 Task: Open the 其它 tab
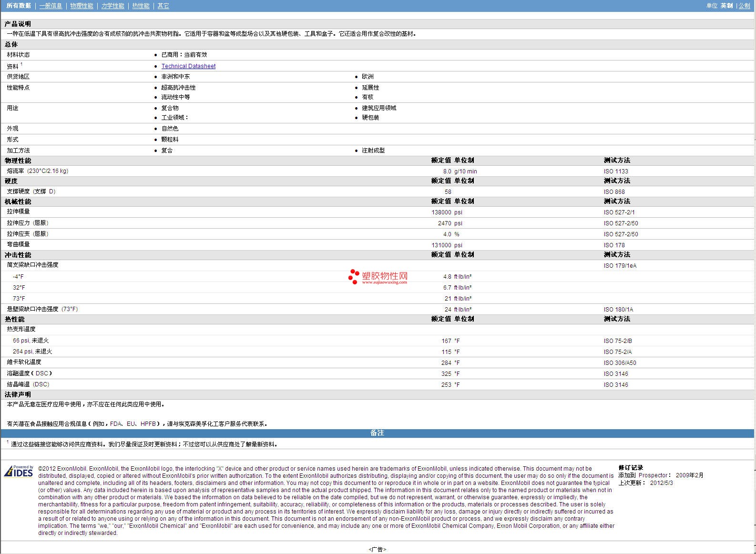[163, 6]
